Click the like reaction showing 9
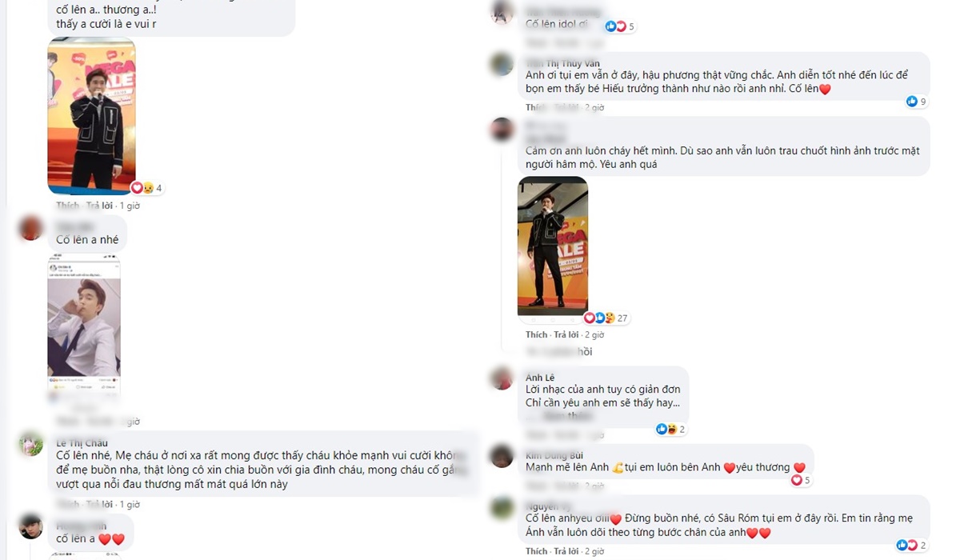The image size is (960, 560). pos(916,102)
